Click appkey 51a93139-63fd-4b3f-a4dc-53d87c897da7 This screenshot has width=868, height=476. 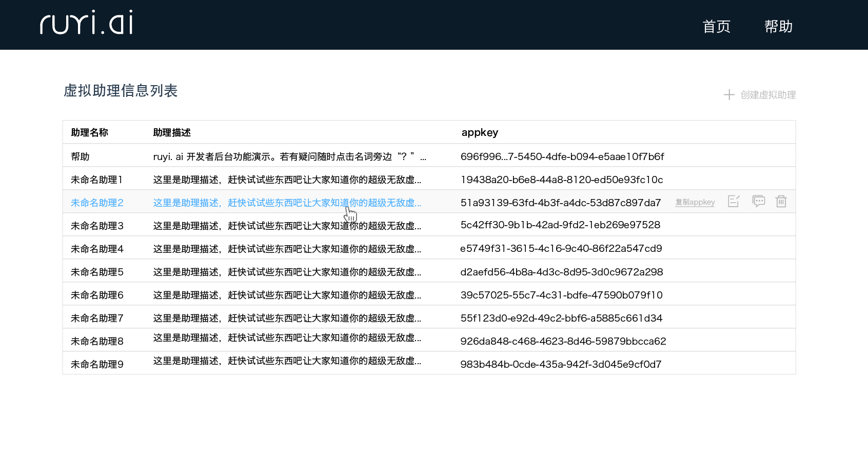pos(561,203)
